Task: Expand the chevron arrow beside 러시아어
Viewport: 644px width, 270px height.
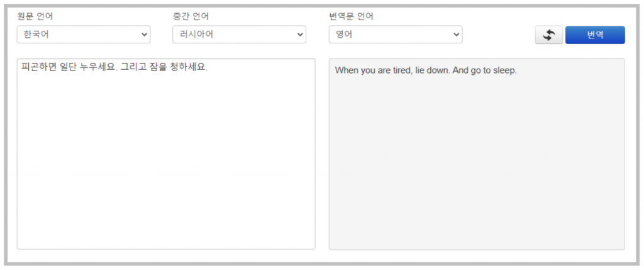Action: [300, 35]
